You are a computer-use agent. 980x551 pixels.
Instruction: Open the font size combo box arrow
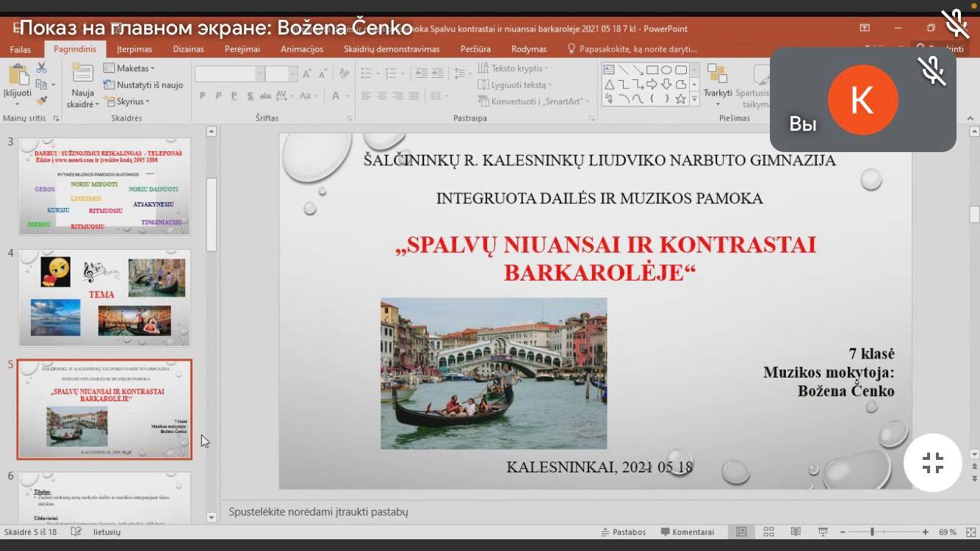[x=292, y=74]
